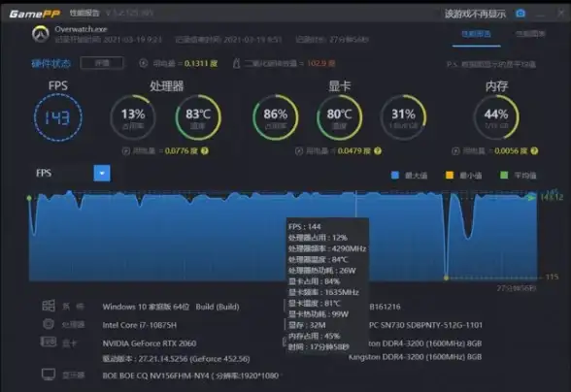Click the monitor icon beside BOE display
The width and height of the screenshot is (571, 392).
tap(49, 375)
